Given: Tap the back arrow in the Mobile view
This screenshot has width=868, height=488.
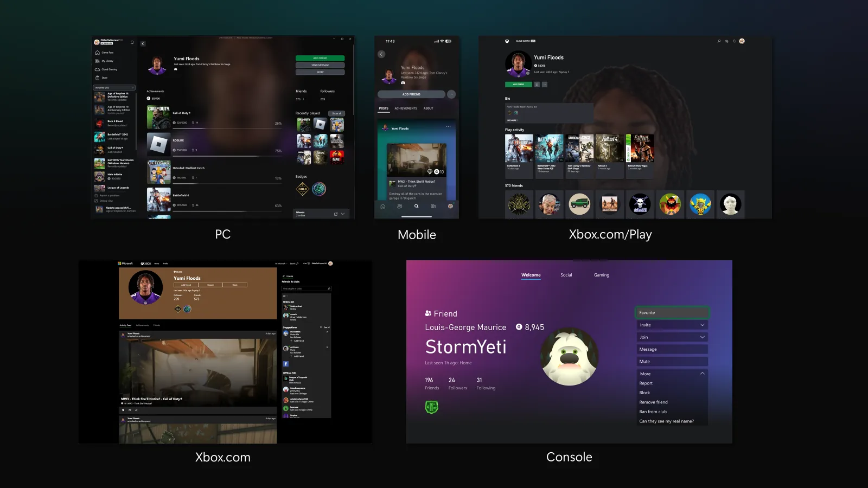Looking at the screenshot, I should 381,54.
